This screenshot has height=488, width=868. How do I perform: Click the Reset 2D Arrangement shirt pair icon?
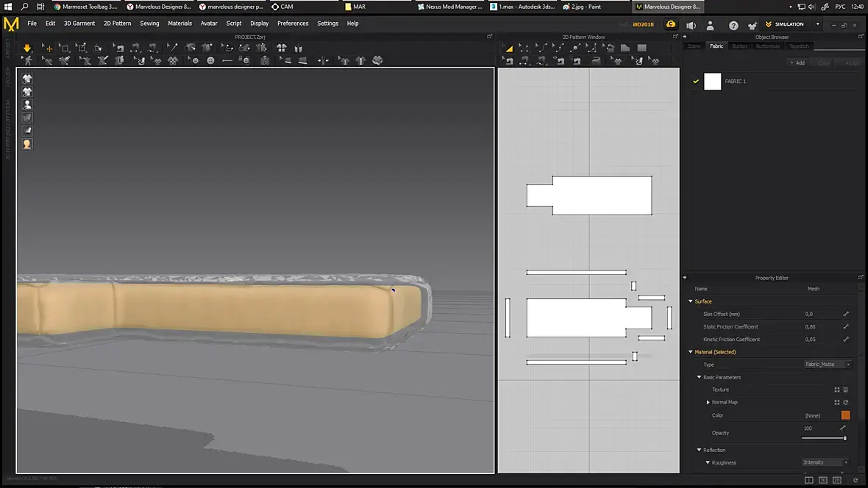click(281, 48)
